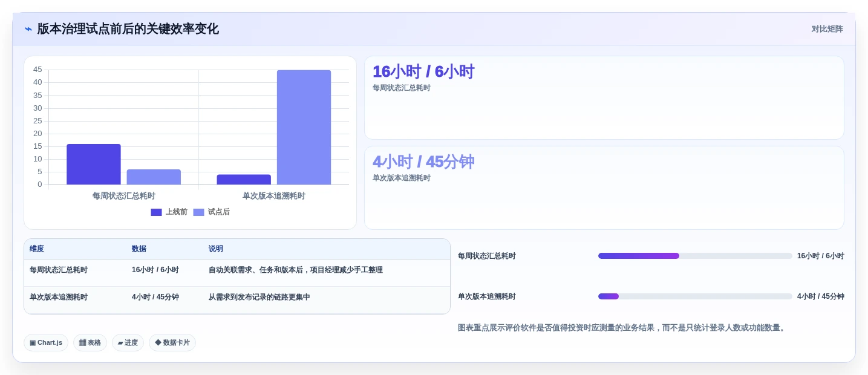Click the 试点后 bar for 每周状态汇总耗时
868x375 pixels.
pyautogui.click(x=154, y=177)
